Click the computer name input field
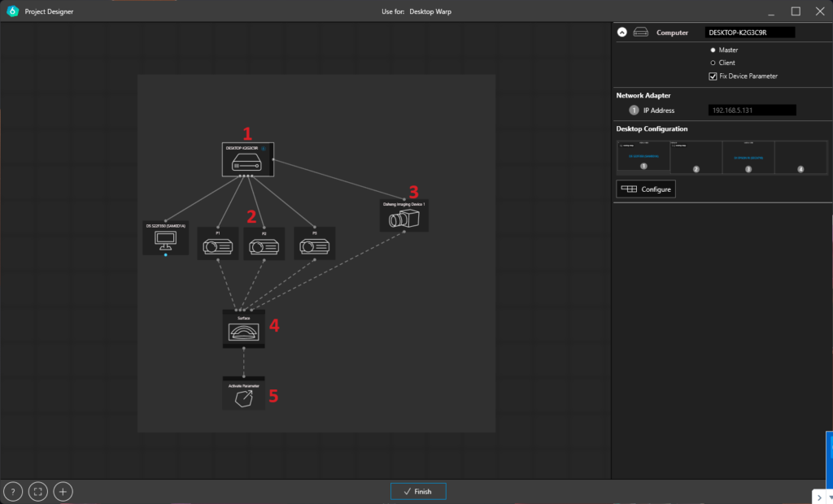This screenshot has width=833, height=504. [749, 33]
